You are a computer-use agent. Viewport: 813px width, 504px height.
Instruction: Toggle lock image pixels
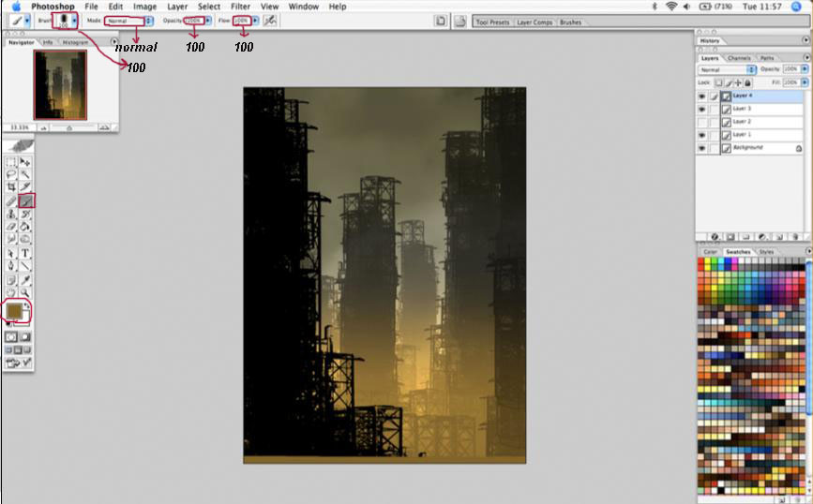click(729, 82)
